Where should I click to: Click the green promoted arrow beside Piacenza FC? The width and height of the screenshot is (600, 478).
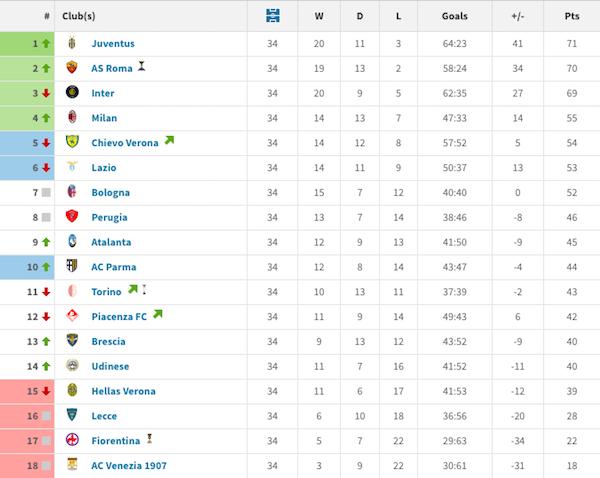157,315
